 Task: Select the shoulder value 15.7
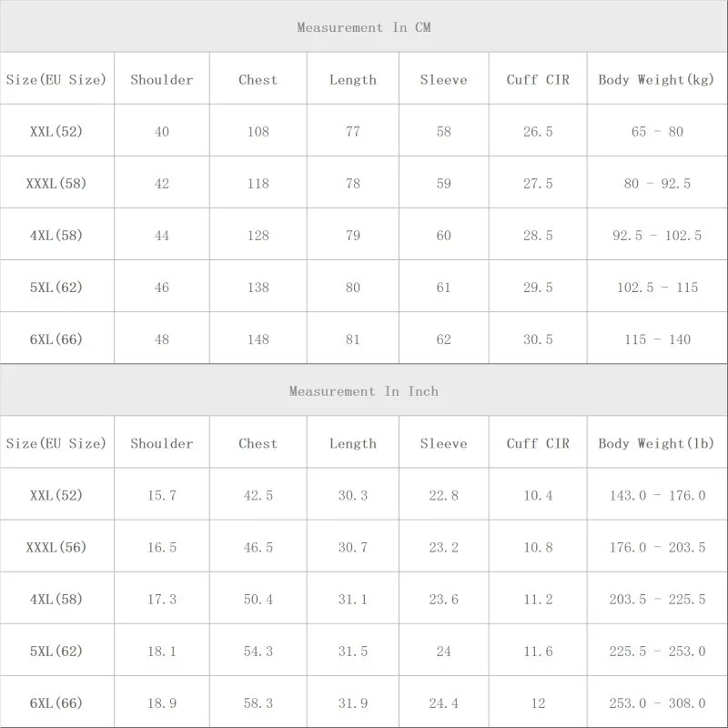(162, 496)
